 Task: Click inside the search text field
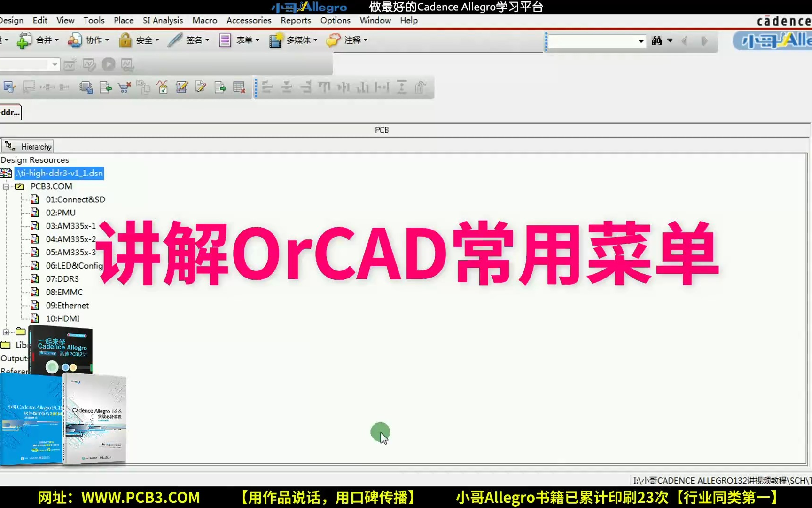click(x=593, y=41)
